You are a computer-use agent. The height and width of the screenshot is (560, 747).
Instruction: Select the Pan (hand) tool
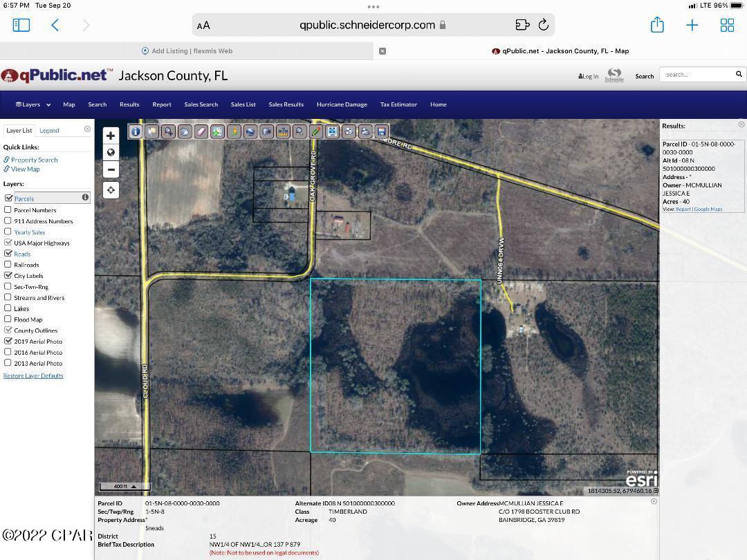(x=185, y=131)
